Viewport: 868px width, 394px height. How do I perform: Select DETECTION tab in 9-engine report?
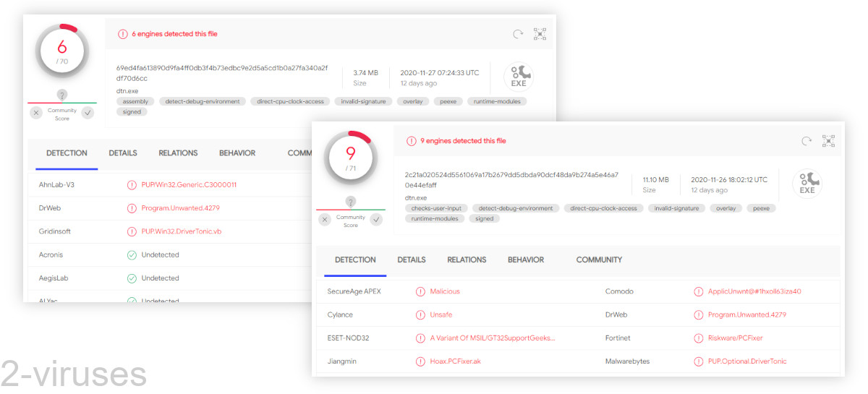pyautogui.click(x=355, y=260)
